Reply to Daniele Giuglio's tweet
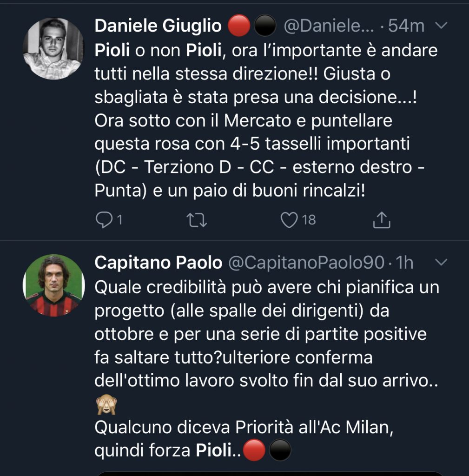 [102, 220]
